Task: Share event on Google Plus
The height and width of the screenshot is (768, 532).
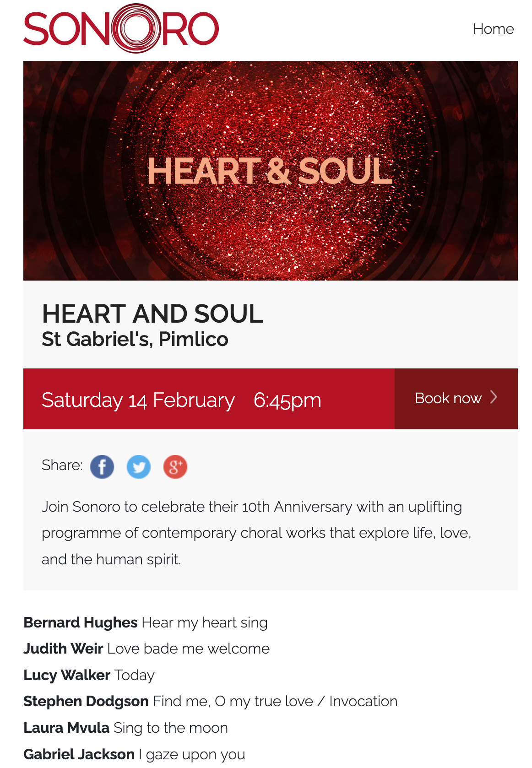Action: 175,467
